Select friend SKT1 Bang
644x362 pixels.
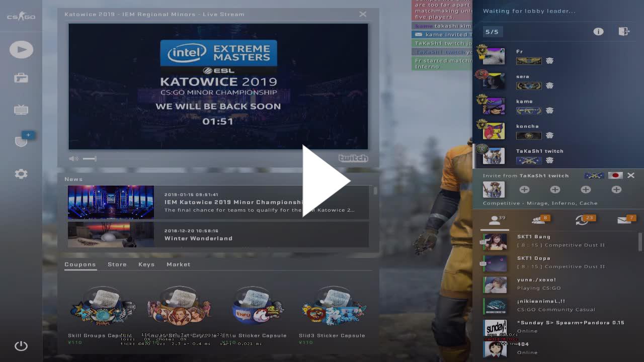[558, 241]
